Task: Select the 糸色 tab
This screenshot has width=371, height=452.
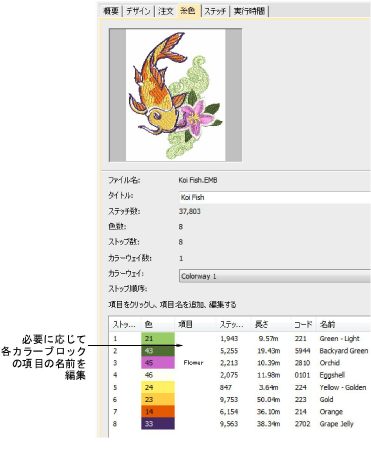Action: pyautogui.click(x=188, y=11)
